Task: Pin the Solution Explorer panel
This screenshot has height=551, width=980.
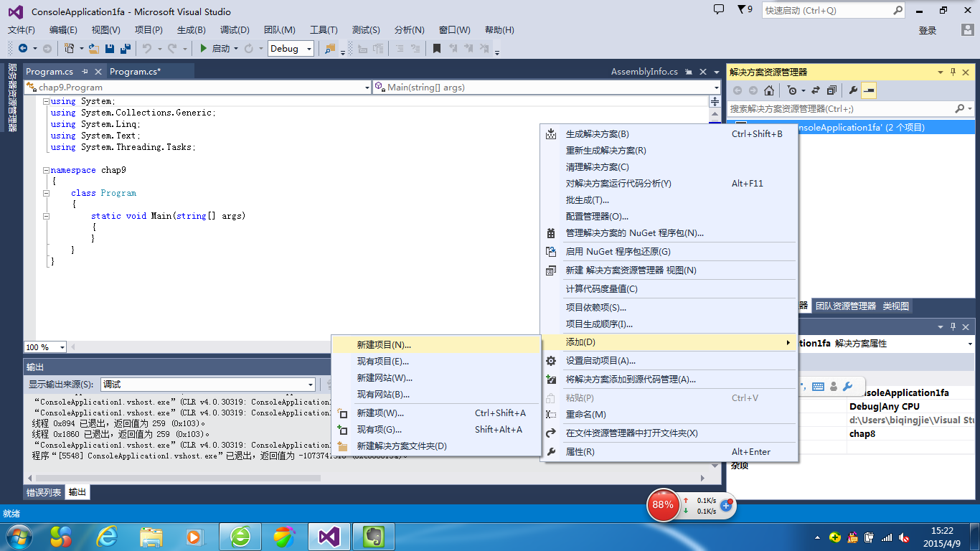Action: click(953, 72)
